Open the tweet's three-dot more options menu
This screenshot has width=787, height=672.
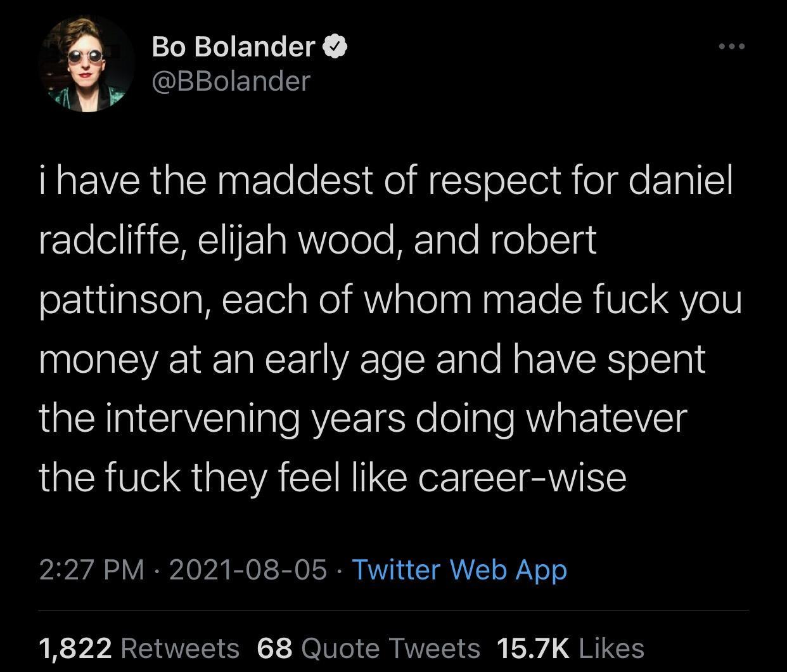pos(731,46)
